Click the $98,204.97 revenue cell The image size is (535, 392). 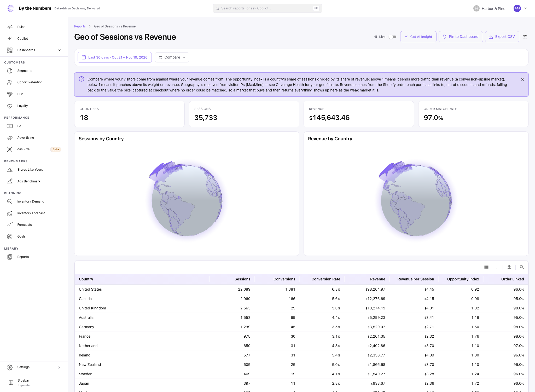375,289
